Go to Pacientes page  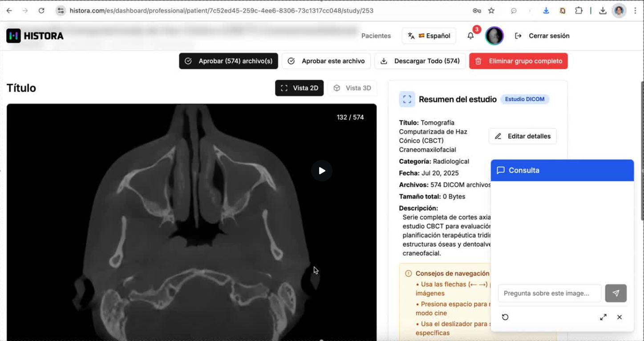pos(376,36)
